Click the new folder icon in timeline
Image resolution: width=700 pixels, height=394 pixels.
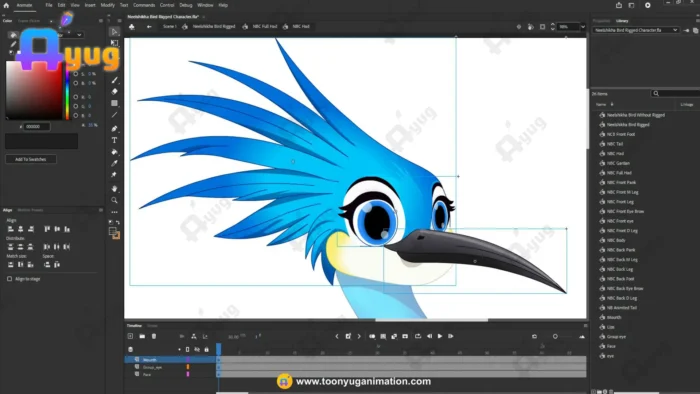click(x=142, y=336)
